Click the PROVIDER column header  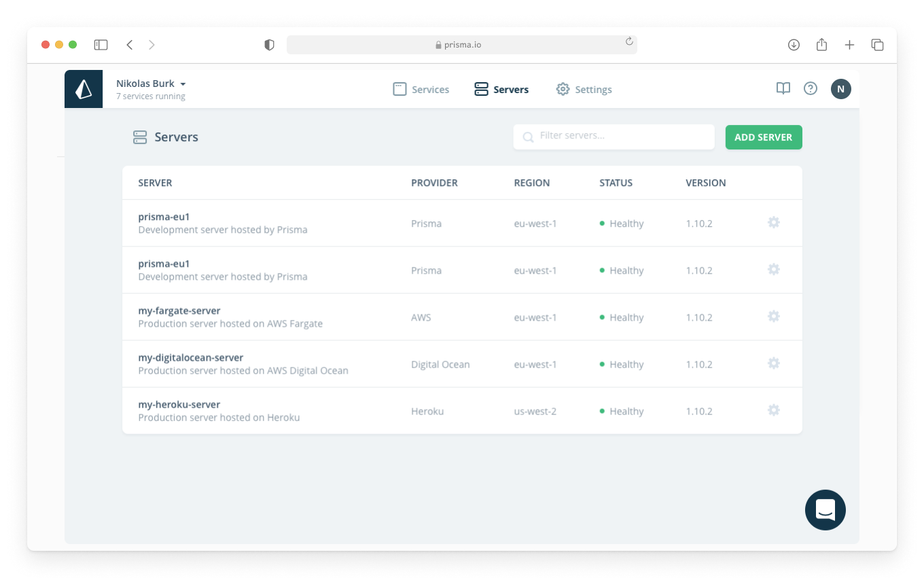coord(434,183)
